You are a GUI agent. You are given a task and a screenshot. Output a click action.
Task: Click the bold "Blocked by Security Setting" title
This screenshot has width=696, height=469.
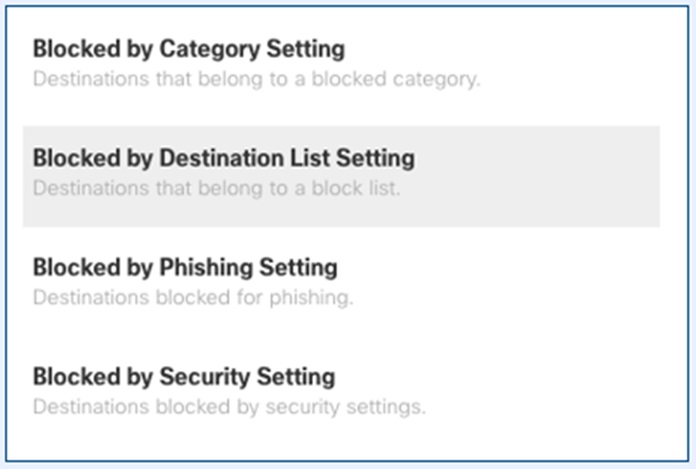pyautogui.click(x=183, y=377)
